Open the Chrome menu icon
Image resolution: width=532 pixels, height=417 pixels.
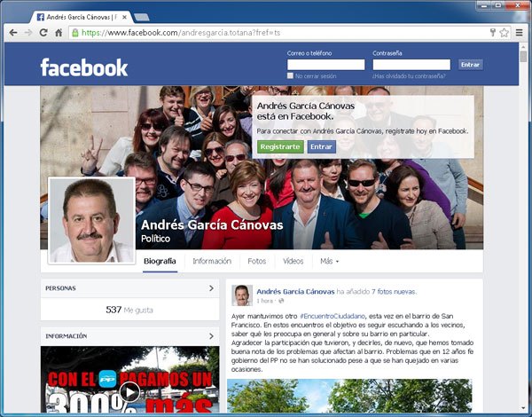click(x=520, y=33)
